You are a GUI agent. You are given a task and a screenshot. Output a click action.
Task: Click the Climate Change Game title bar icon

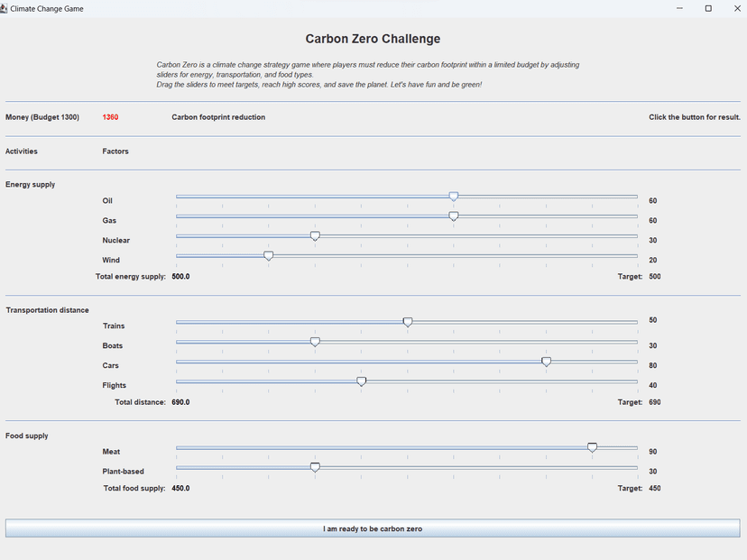pos(7,8)
